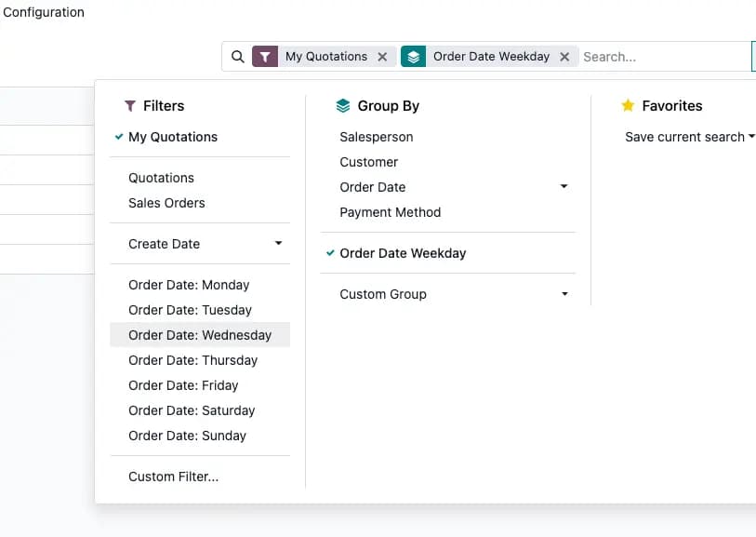
Task: Open the Configuration menu
Action: pos(44,12)
